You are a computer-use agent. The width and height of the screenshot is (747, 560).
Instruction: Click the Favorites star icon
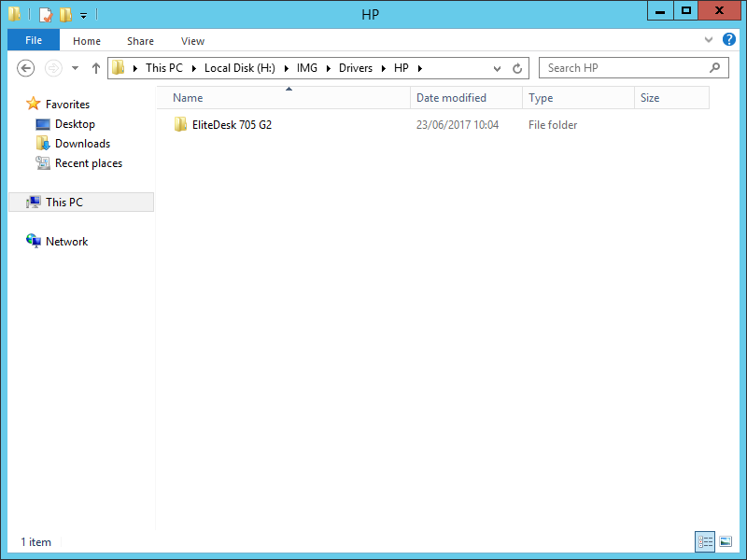pyautogui.click(x=33, y=104)
